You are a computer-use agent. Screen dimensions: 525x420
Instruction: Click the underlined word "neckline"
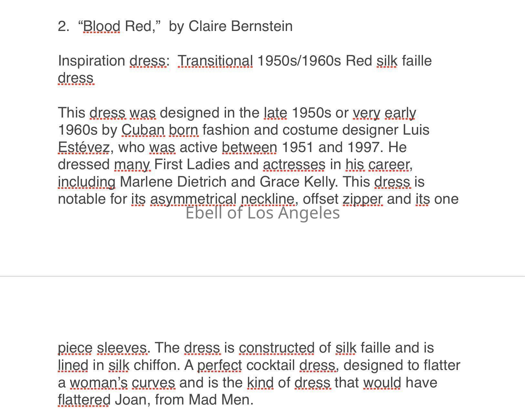click(268, 199)
